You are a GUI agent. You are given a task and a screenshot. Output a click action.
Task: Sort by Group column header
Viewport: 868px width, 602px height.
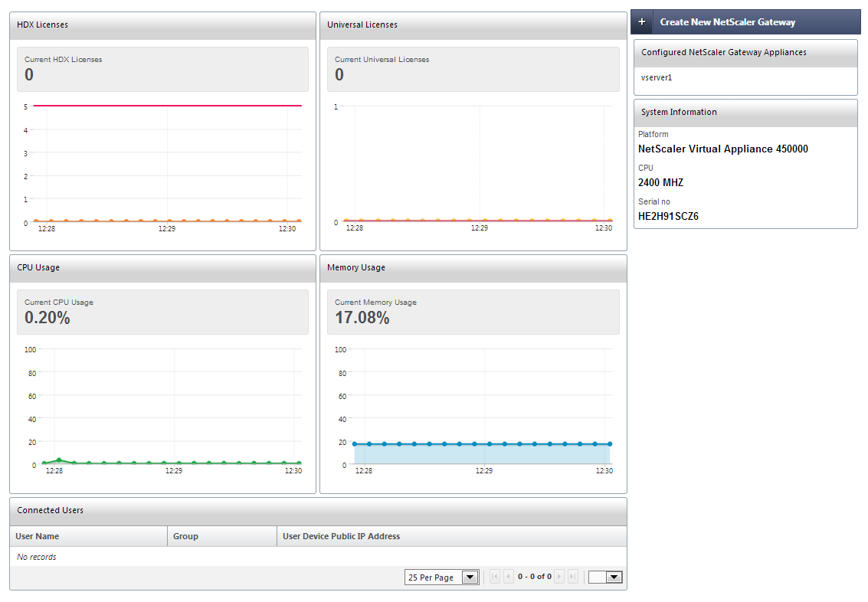click(185, 536)
